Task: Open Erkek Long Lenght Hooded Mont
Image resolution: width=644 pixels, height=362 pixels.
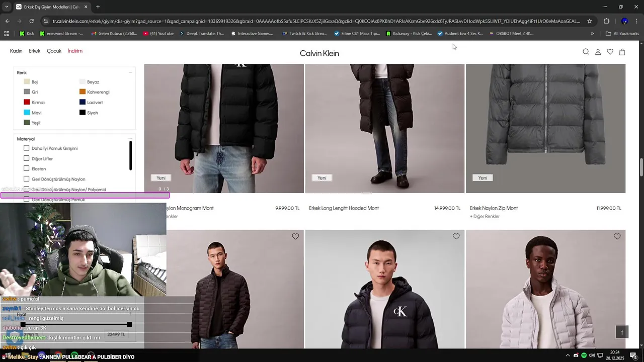Action: point(344,208)
